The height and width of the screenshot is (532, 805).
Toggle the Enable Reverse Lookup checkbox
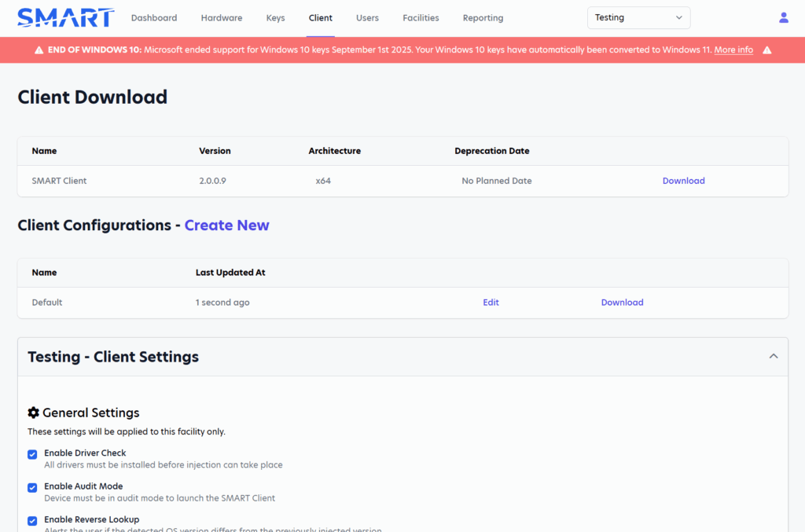[32, 521]
